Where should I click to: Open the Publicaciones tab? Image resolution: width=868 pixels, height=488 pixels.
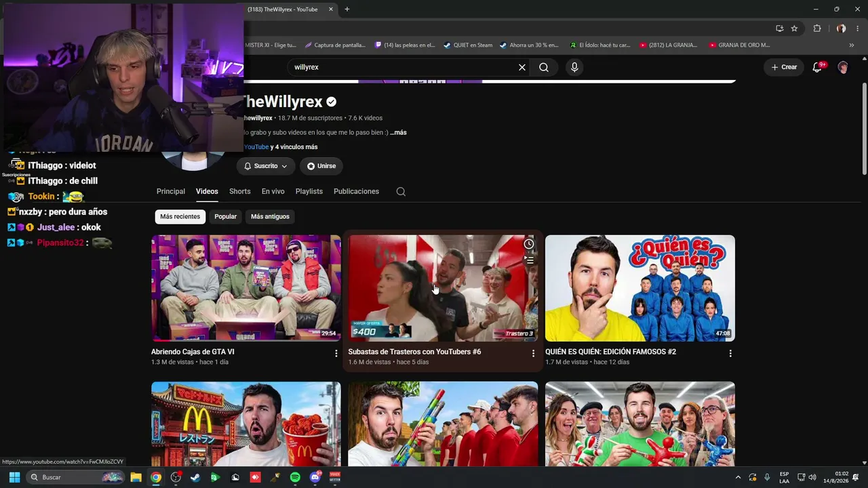356,191
